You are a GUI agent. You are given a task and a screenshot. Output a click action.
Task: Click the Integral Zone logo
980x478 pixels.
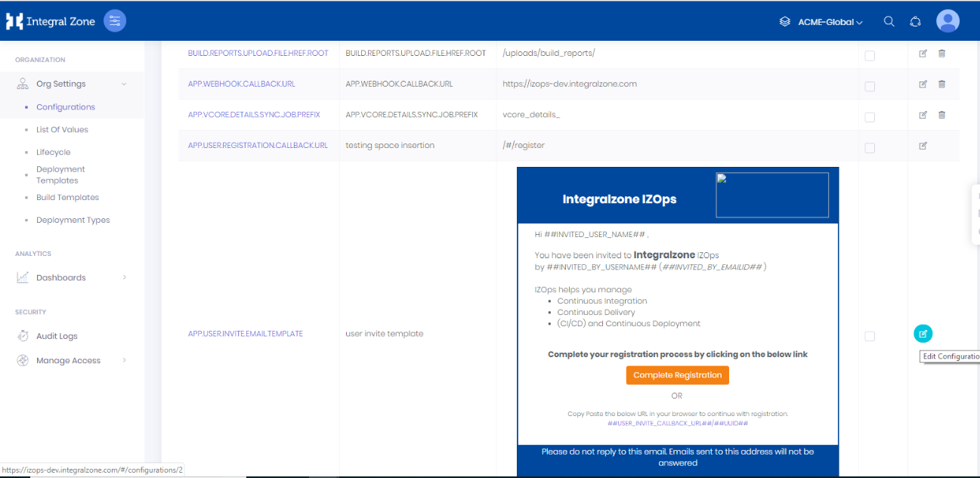51,21
